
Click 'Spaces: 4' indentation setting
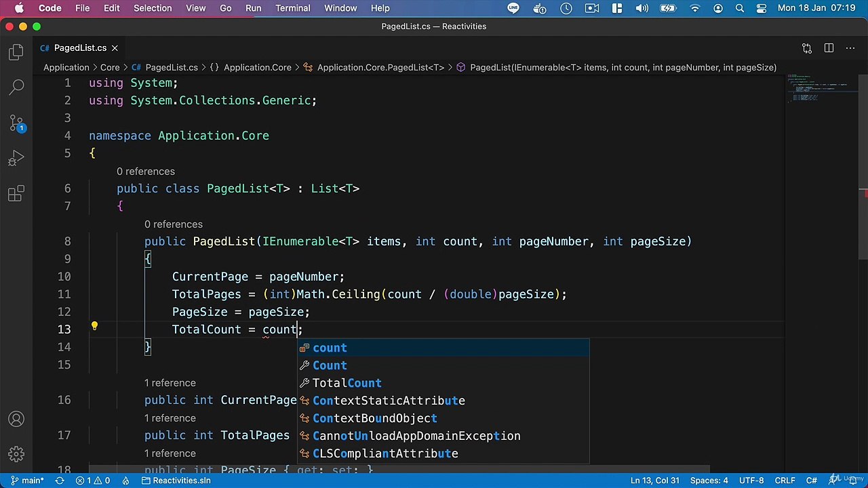(709, 481)
